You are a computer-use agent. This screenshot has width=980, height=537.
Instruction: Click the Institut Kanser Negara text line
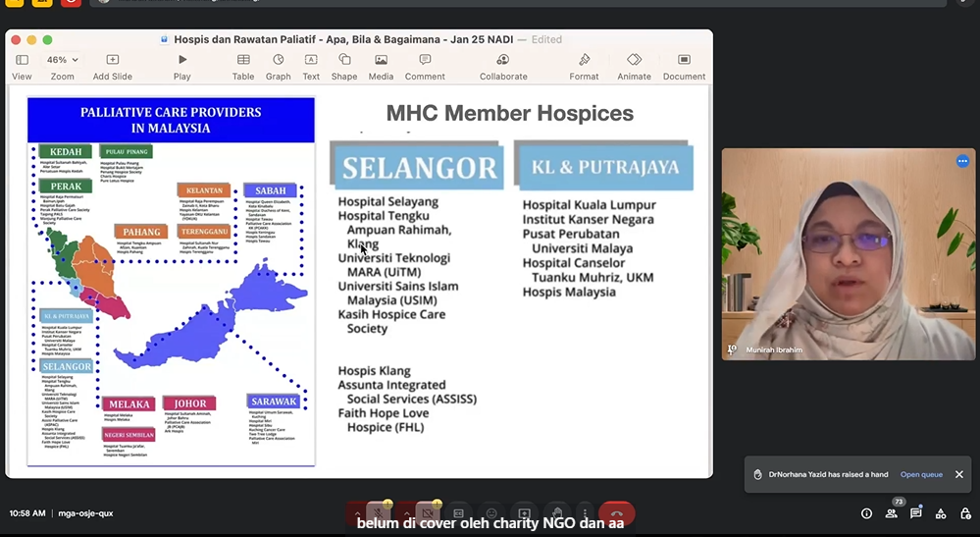coord(589,220)
